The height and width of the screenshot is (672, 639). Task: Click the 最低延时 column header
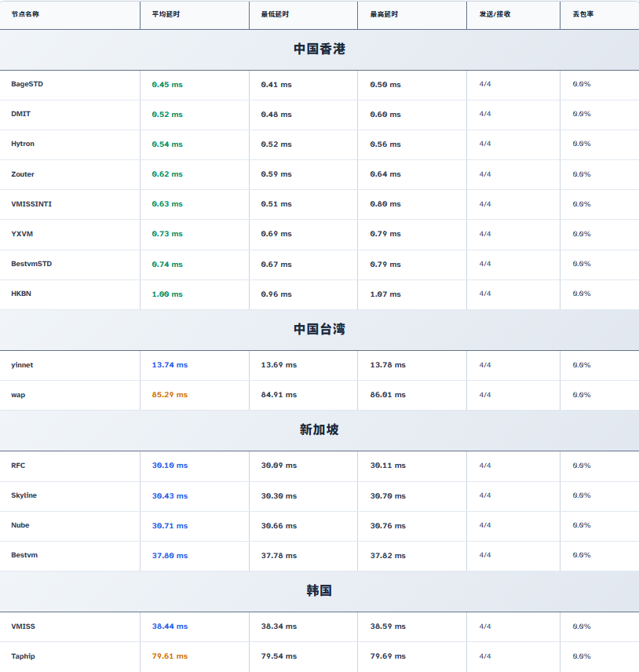tap(275, 14)
